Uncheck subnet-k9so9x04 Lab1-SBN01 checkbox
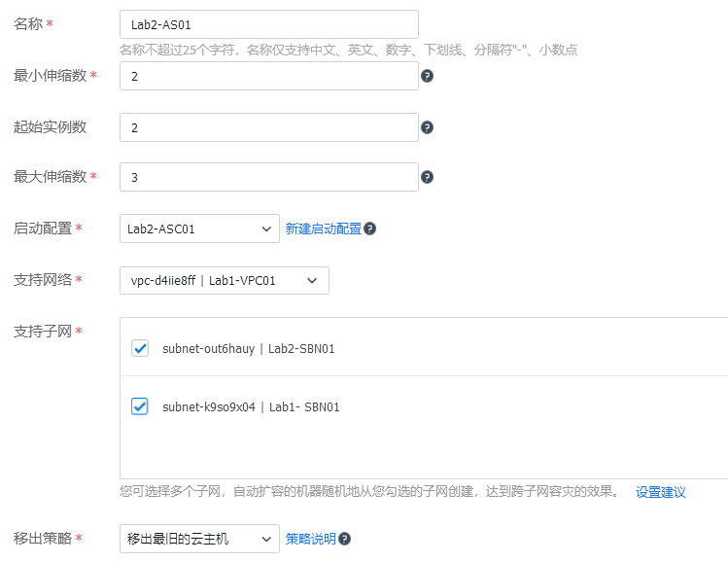Image resolution: width=728 pixels, height=563 pixels. tap(140, 406)
